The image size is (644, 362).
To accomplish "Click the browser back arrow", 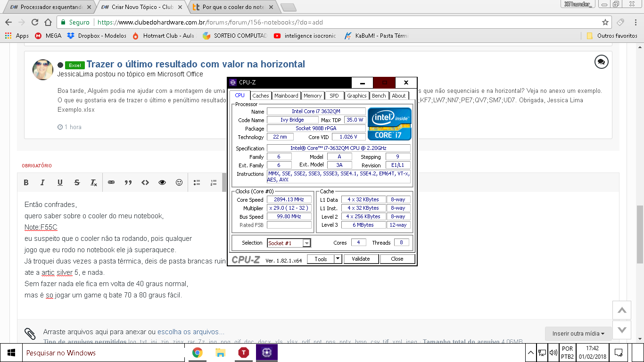I will click(x=8, y=22).
